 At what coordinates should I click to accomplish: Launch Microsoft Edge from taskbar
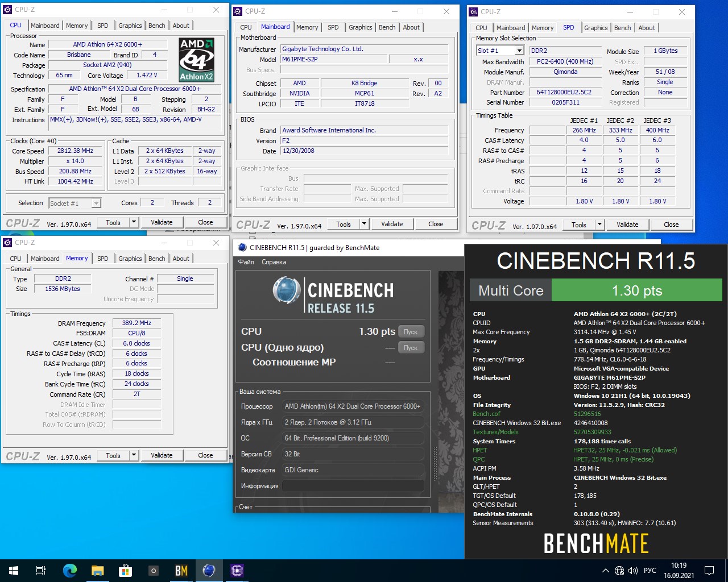(x=69, y=571)
